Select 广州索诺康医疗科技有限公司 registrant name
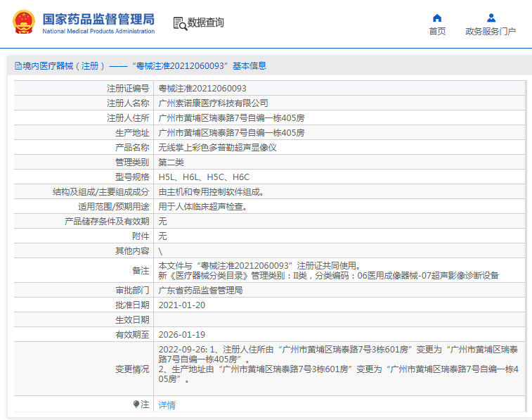This screenshot has height=420, width=532. coord(213,103)
